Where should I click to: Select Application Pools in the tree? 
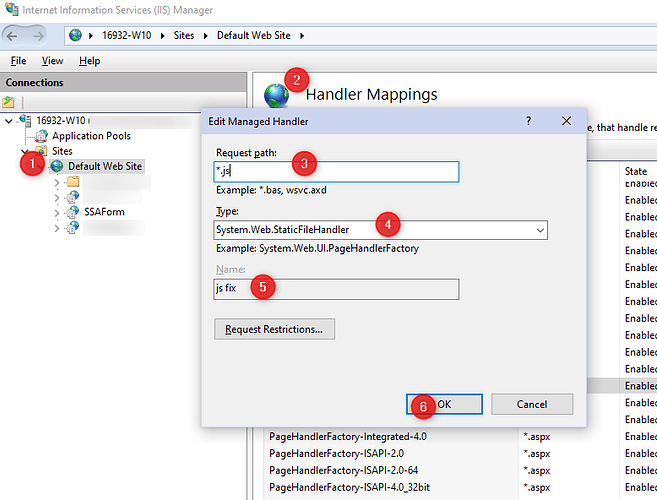coord(91,136)
